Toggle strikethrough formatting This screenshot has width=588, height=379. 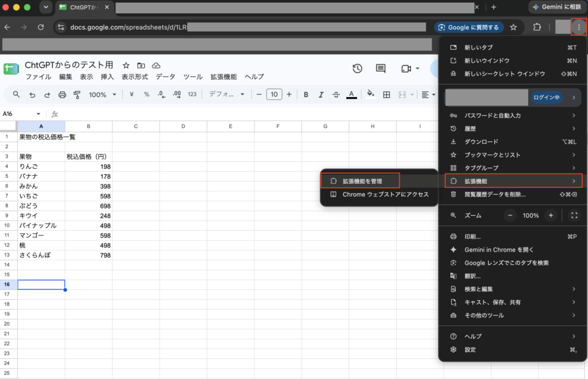point(336,95)
